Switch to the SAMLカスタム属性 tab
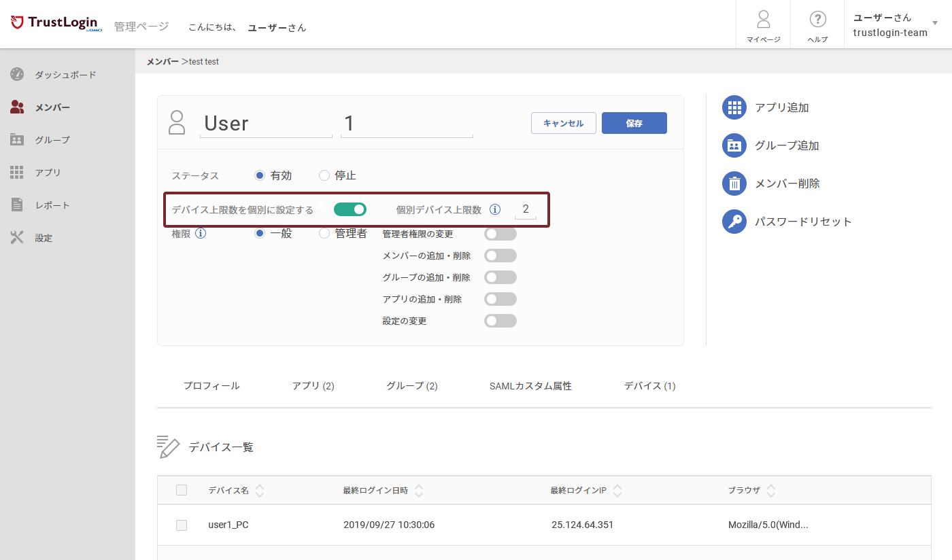Screen dimensions: 952x560 click(530, 385)
